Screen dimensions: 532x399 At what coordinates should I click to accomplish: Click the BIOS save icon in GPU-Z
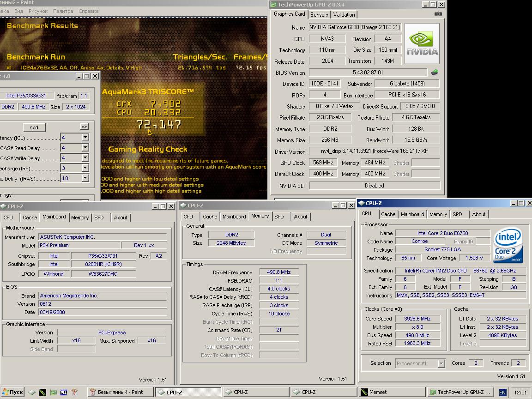tap(434, 72)
